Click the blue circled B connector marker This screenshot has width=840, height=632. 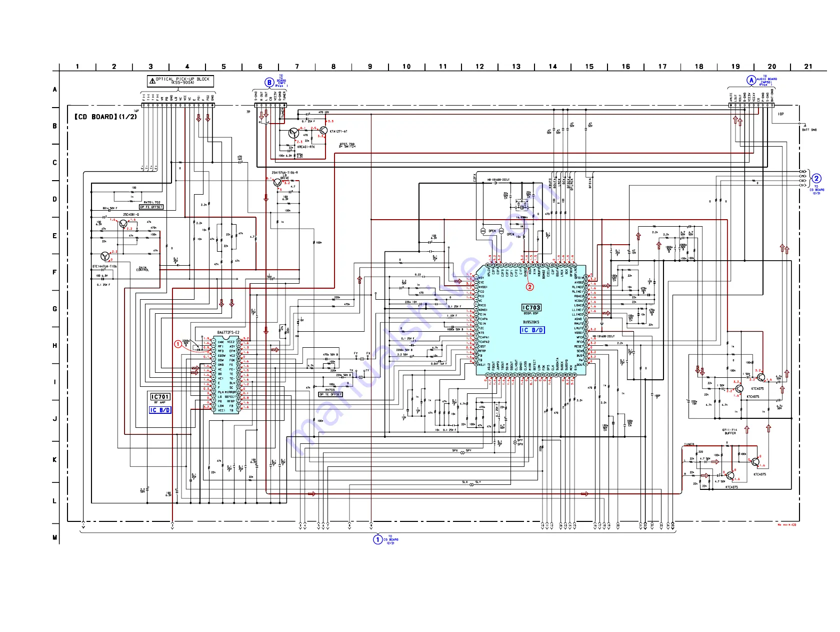[x=269, y=83]
